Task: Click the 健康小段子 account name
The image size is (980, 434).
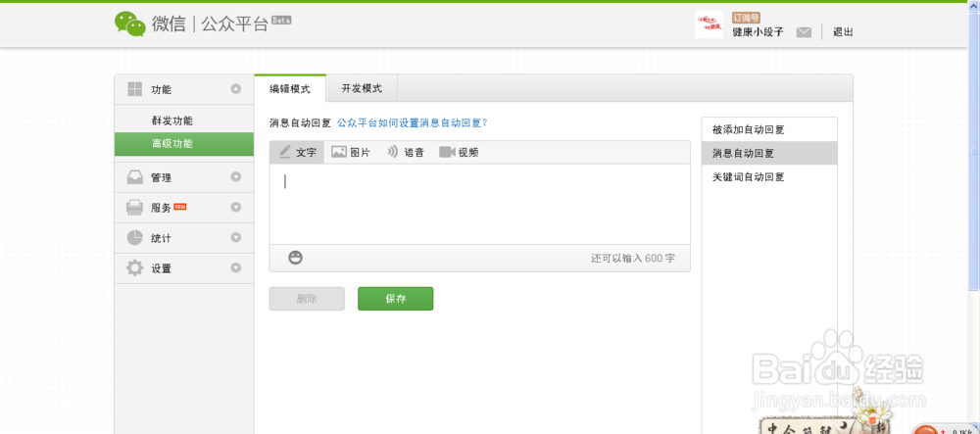Action: pyautogui.click(x=758, y=32)
